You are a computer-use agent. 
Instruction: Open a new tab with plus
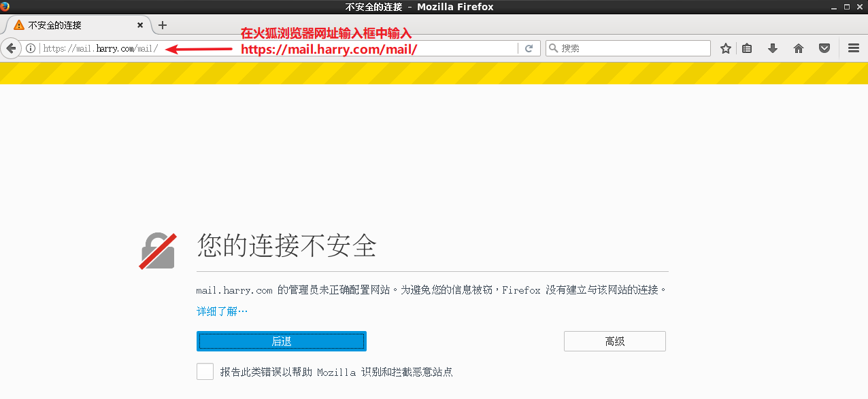coord(162,25)
